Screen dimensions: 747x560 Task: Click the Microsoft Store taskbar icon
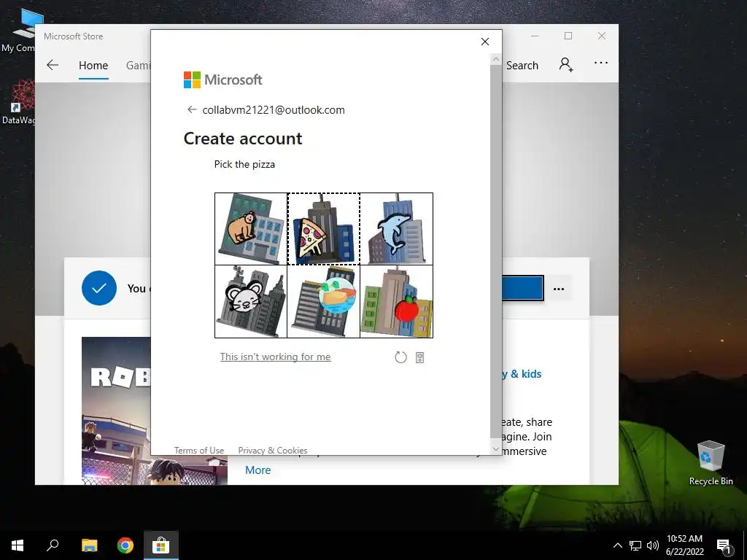(x=161, y=545)
